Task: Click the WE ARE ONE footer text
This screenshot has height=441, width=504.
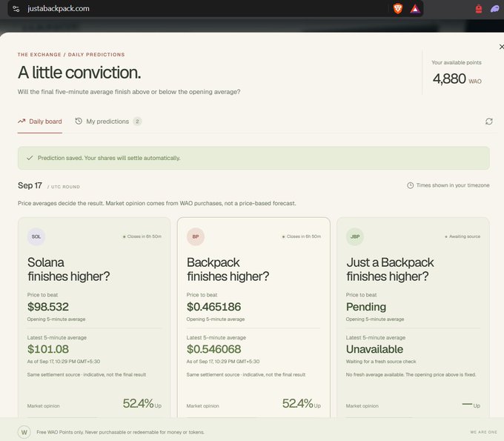Action: coord(484,432)
